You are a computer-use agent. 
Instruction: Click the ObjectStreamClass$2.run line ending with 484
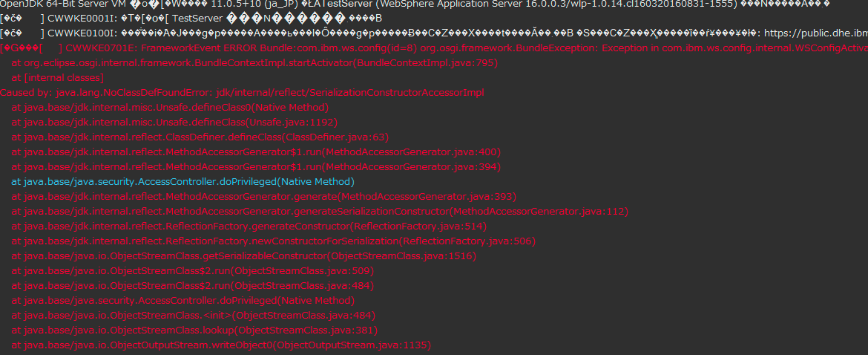point(193,286)
